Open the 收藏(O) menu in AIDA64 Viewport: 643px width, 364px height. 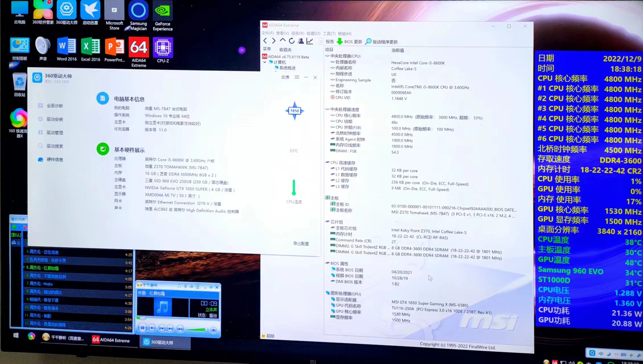[314, 34]
